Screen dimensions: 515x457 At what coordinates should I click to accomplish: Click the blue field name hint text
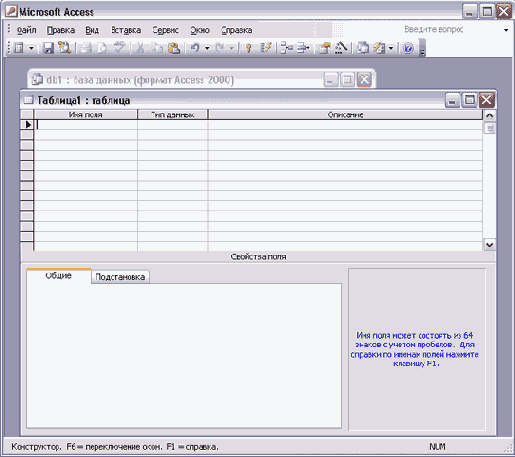(x=414, y=349)
